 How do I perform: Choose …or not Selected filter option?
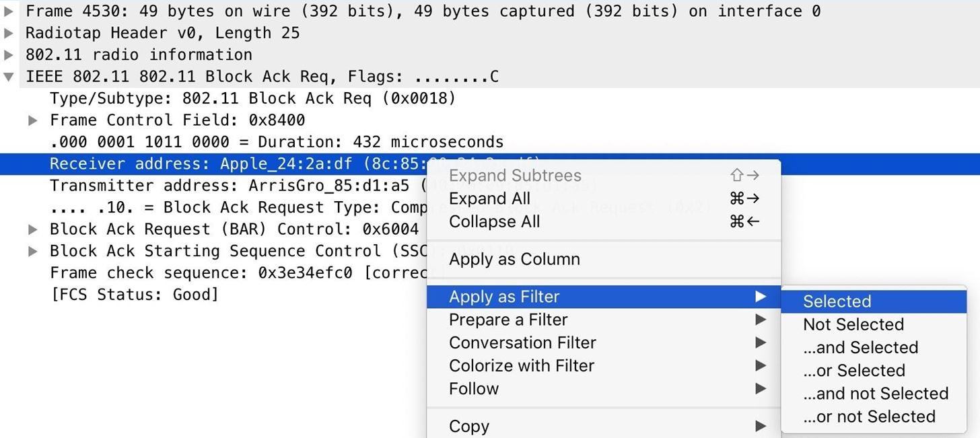click(x=874, y=416)
